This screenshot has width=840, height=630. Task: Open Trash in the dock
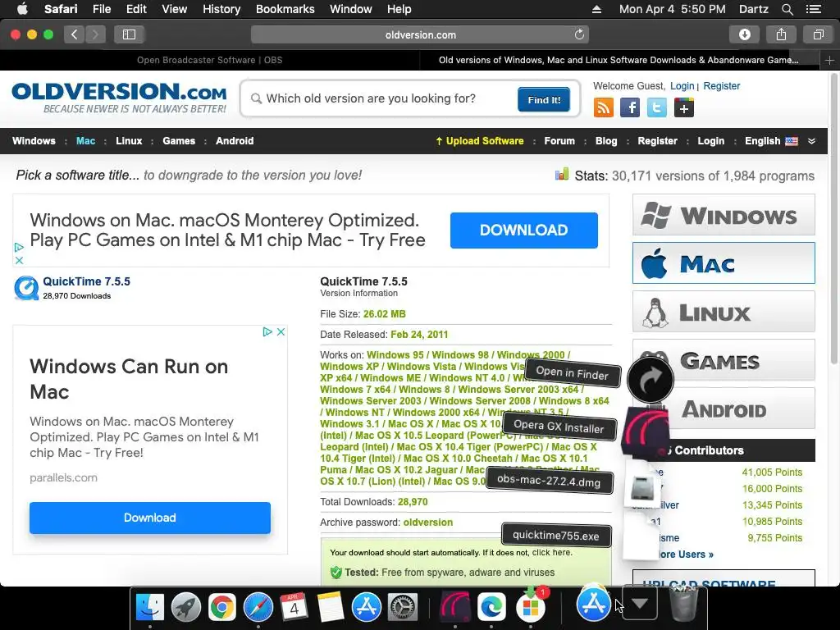point(683,605)
